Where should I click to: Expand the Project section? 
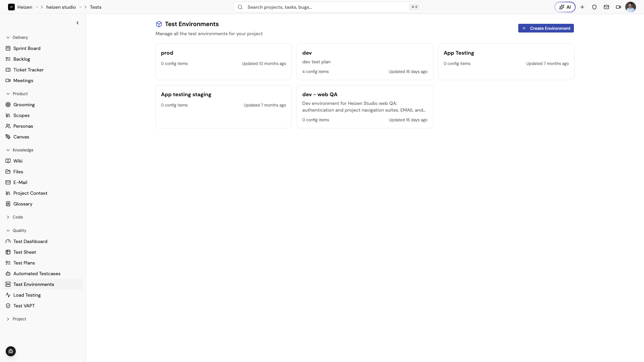tap(16, 319)
